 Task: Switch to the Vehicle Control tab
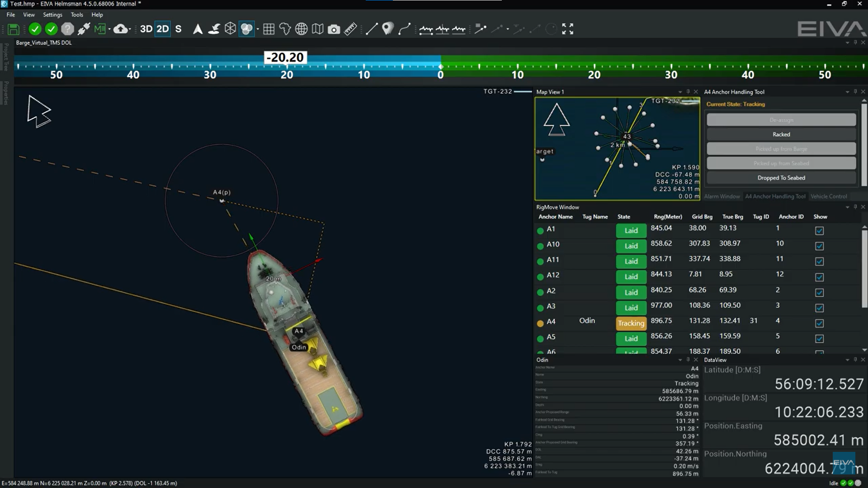[829, 196]
